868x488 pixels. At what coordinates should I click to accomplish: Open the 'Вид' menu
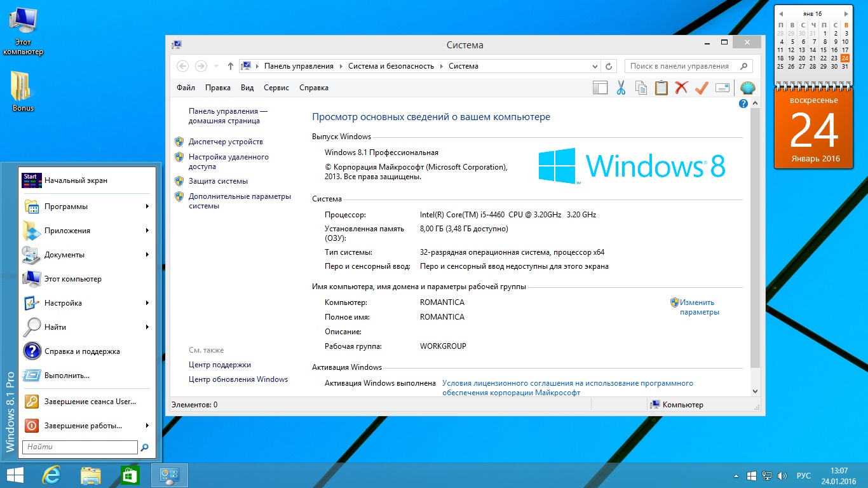pyautogui.click(x=247, y=88)
